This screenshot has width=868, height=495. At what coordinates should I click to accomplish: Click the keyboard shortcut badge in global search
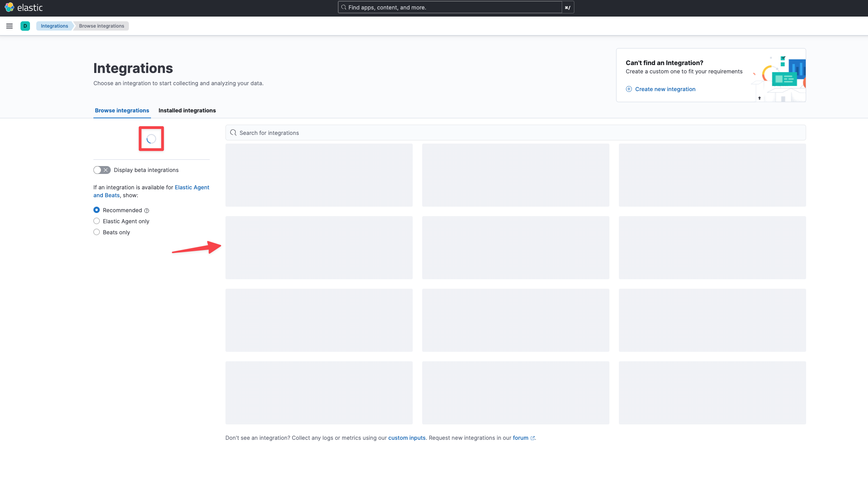click(x=568, y=7)
